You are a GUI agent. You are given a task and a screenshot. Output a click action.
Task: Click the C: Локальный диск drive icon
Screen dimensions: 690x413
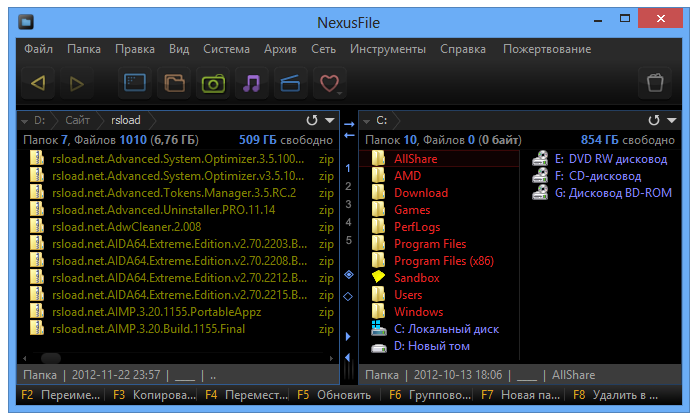378,329
